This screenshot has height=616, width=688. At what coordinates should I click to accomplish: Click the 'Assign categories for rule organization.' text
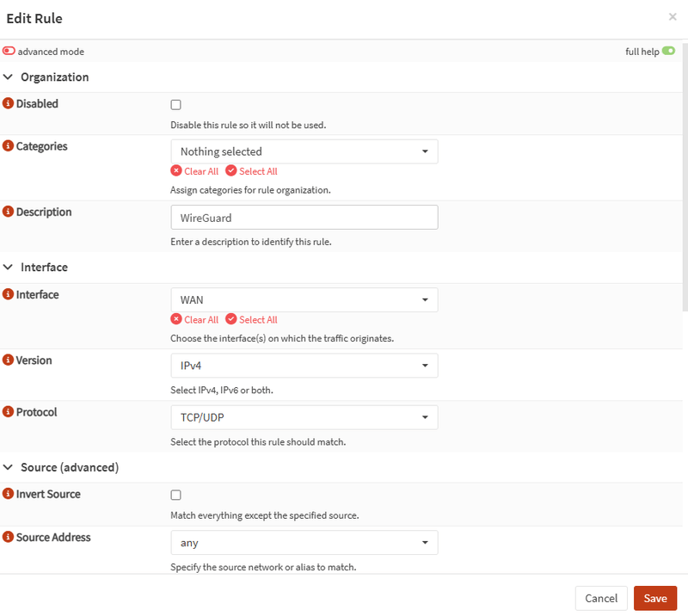pos(250,190)
